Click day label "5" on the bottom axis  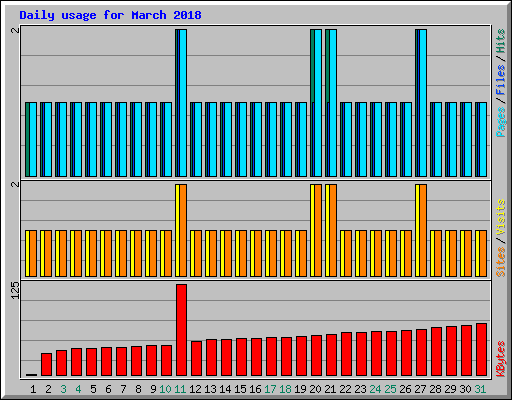coord(93,389)
